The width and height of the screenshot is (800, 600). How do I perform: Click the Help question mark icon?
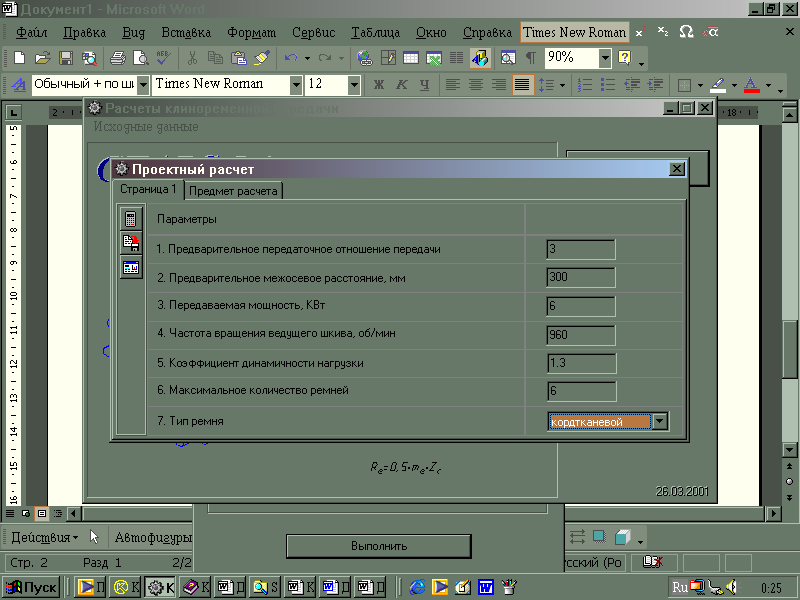624,58
